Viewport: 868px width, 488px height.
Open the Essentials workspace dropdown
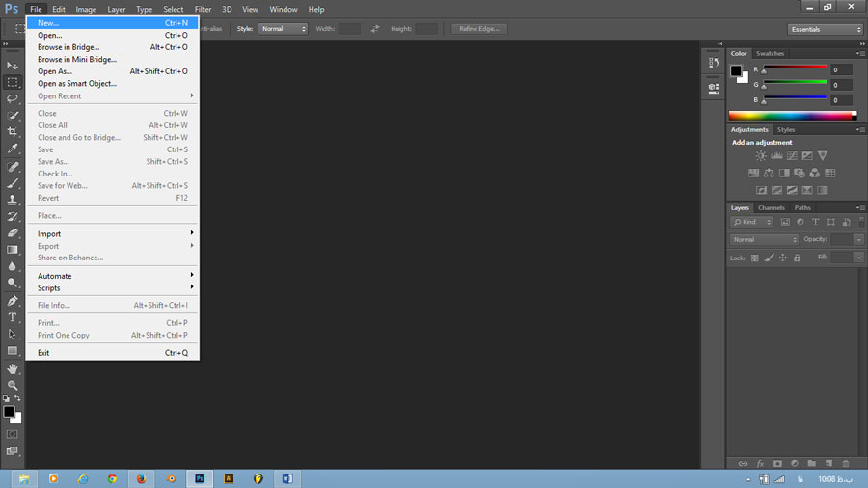tap(826, 29)
